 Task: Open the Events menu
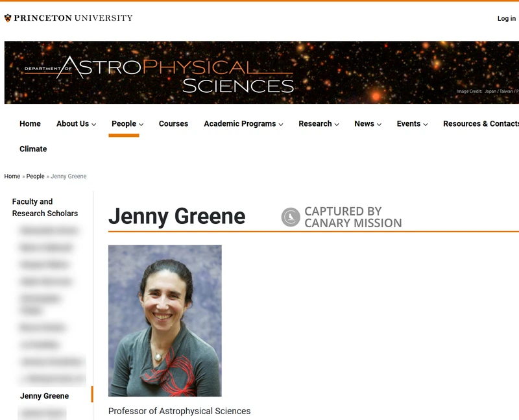coord(409,123)
